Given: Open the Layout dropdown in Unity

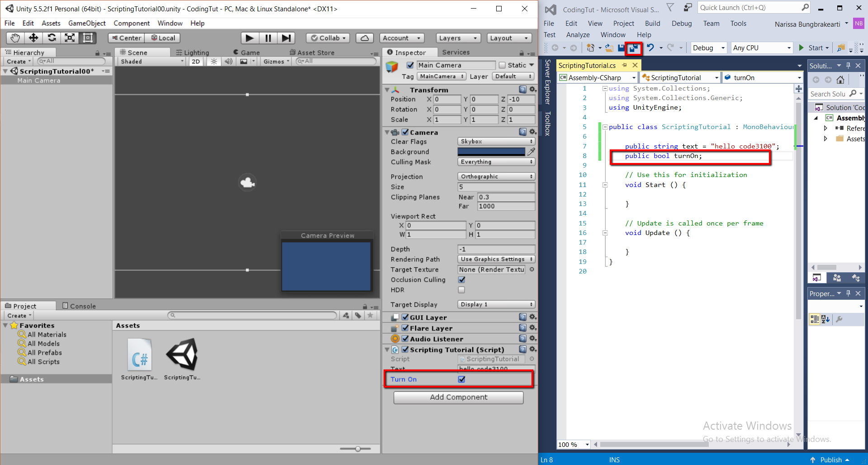Looking at the screenshot, I should [x=509, y=38].
